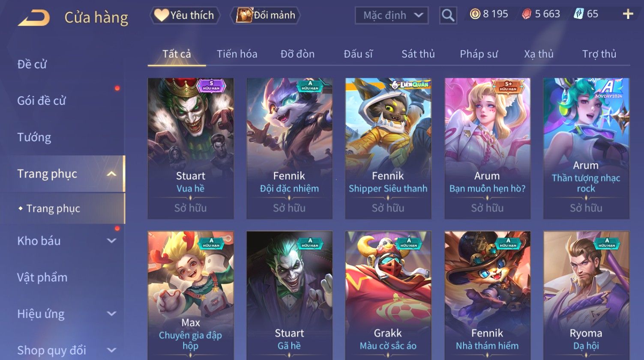
Task: Select Stuart Vua hề skin card
Action: pyautogui.click(x=191, y=149)
